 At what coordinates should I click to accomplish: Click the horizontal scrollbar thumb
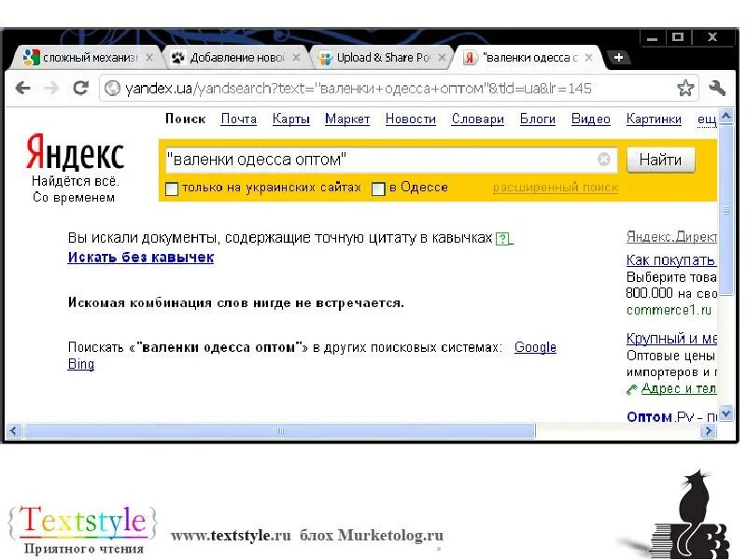279,431
